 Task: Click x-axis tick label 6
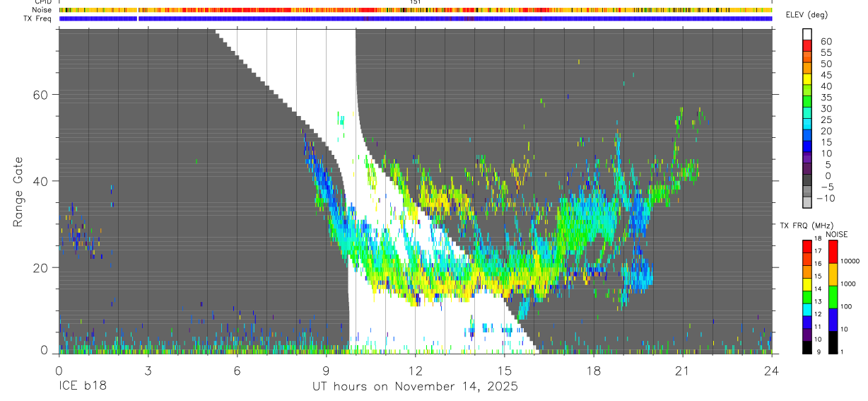point(237,371)
